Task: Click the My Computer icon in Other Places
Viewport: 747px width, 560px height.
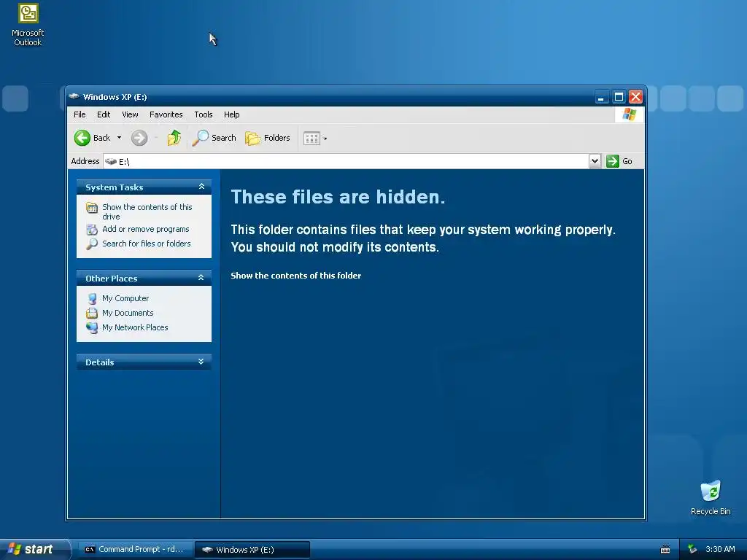Action: 92,298
